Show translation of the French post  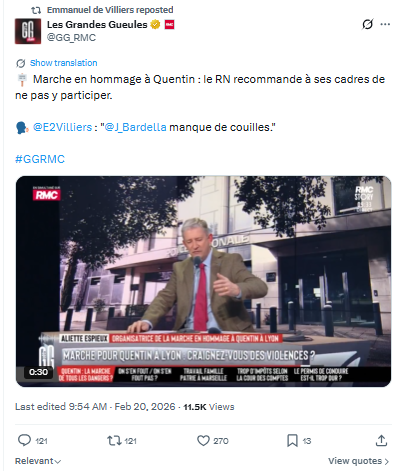pos(64,63)
